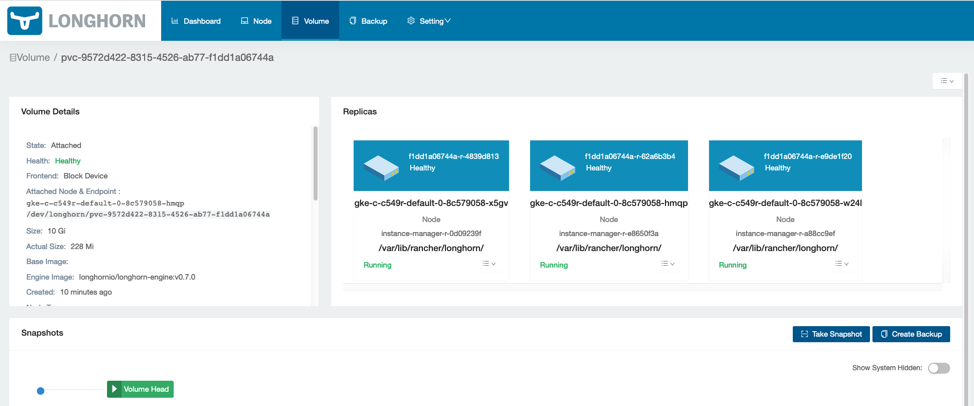Viewport: 974px width, 406px height.
Task: Click the third replica disk icon
Action: [736, 167]
